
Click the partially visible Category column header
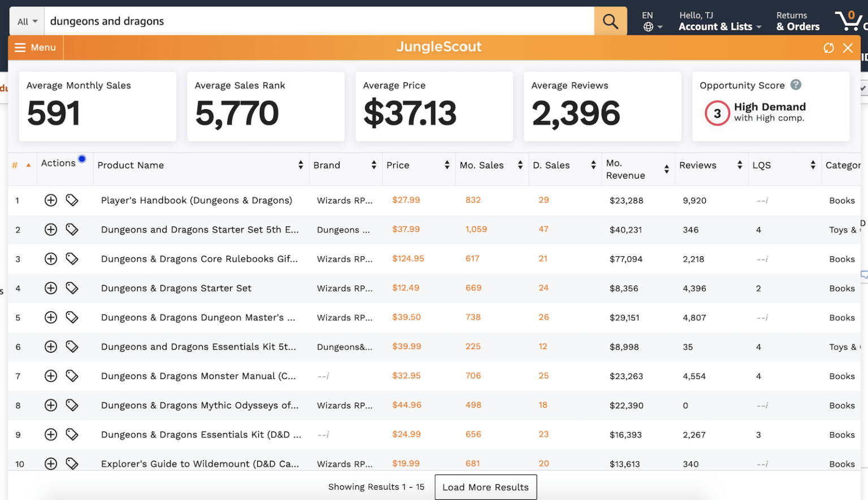tap(843, 165)
